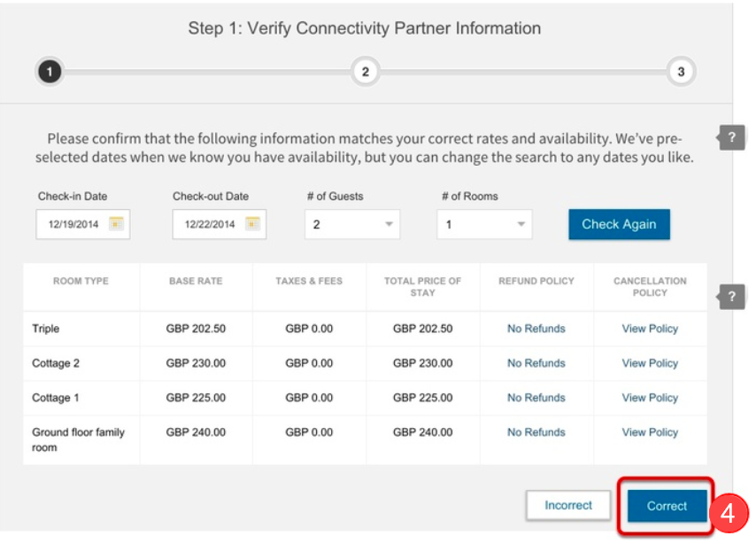This screenshot has width=756, height=544.
Task: Click into the Check-out Date field
Action: 209,225
